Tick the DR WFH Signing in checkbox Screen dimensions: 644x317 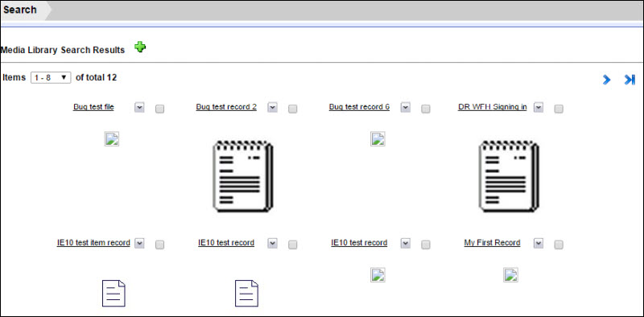tap(559, 109)
